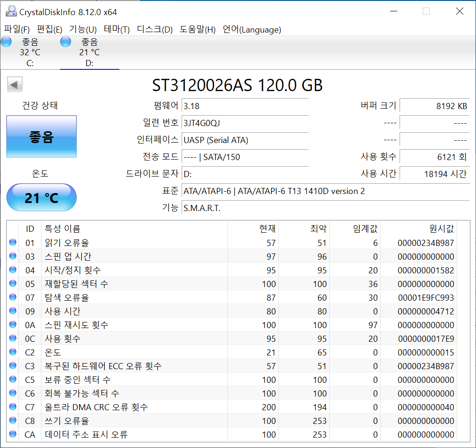Open the 파일(F) menu
The height and width of the screenshot is (448, 476).
tap(17, 29)
